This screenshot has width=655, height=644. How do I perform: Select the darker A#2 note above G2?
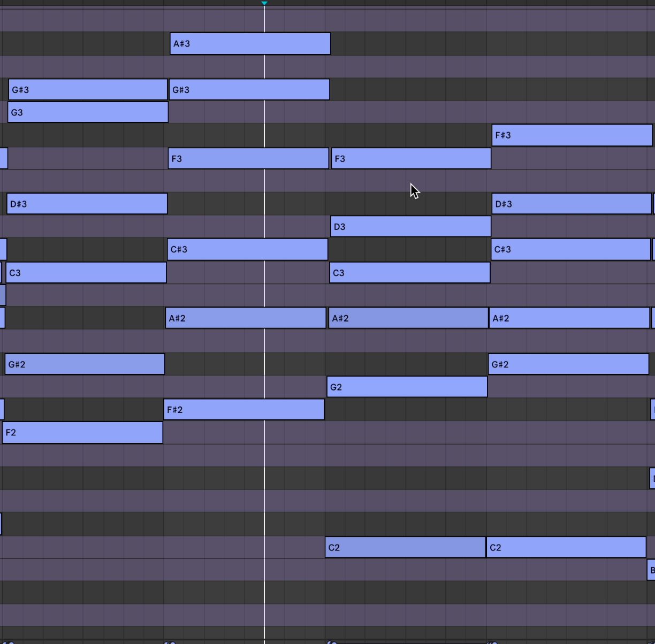[x=408, y=318]
